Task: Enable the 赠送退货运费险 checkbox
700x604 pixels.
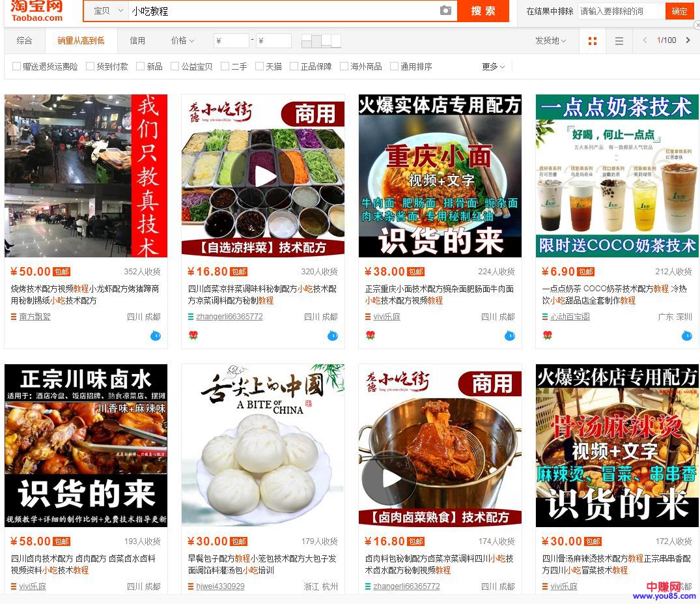Action: 17,66
